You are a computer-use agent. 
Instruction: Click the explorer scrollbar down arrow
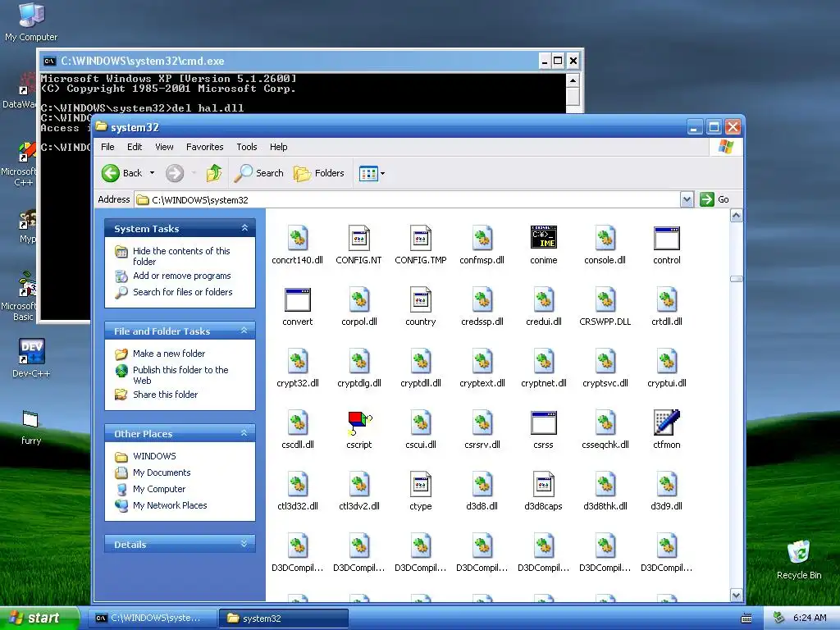coord(736,596)
